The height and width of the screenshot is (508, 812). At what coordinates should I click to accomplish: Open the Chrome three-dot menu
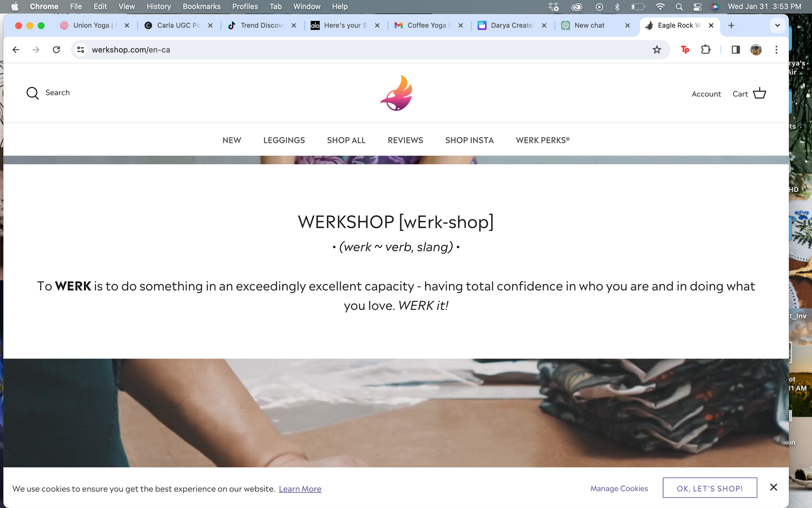click(776, 50)
